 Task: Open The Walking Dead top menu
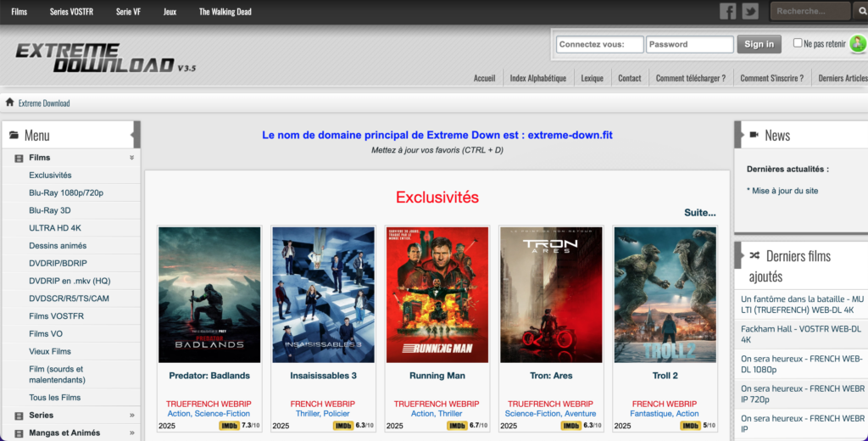point(225,12)
